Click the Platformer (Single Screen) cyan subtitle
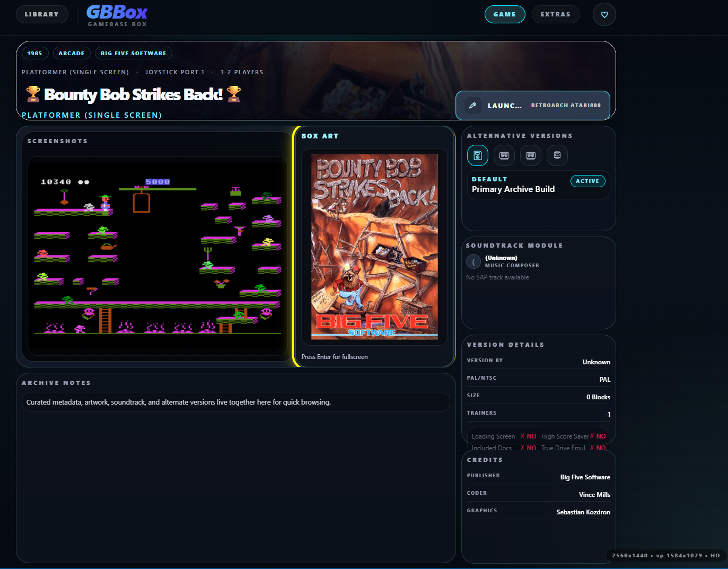 92,115
